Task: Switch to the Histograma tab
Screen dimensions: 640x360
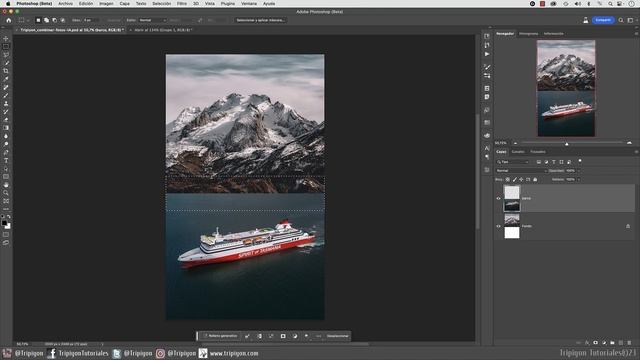Action: point(529,33)
